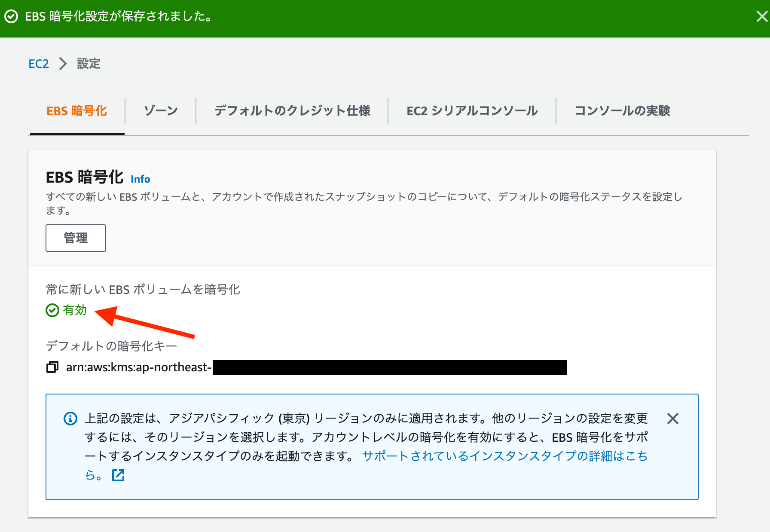Click the 管理 button
Viewport: 770px width, 532px height.
coord(76,238)
